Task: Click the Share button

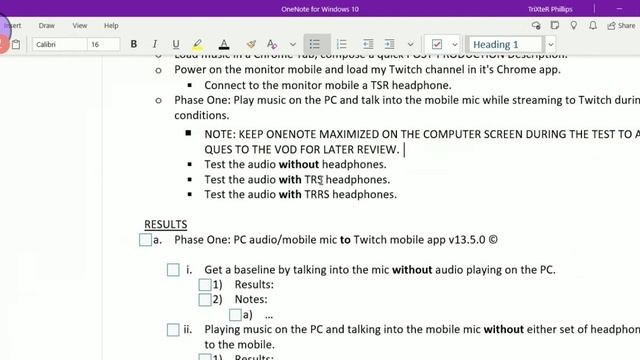Action: point(621,25)
